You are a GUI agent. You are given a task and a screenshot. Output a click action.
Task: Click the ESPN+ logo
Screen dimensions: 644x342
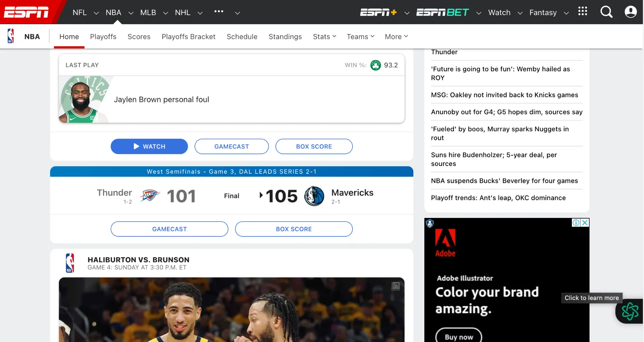click(378, 12)
